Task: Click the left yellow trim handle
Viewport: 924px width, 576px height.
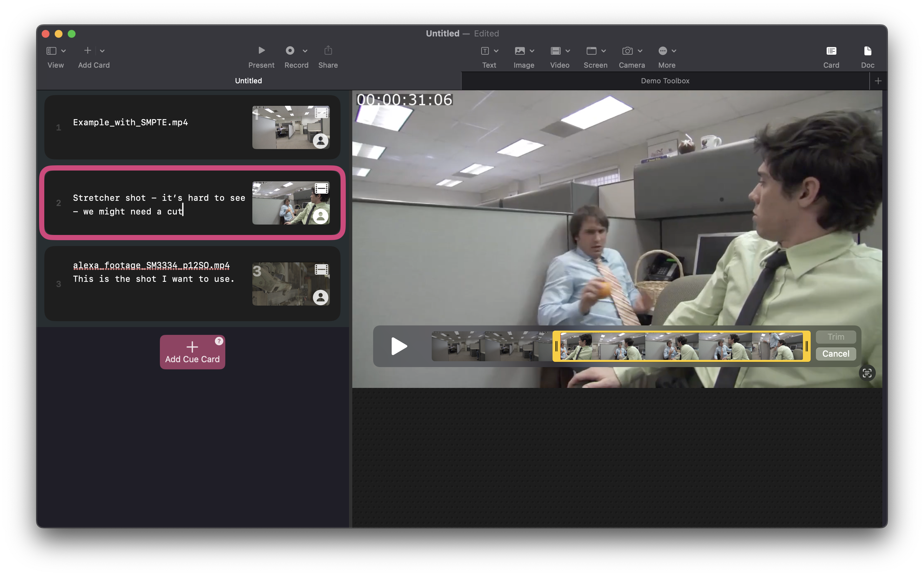Action: coord(556,346)
